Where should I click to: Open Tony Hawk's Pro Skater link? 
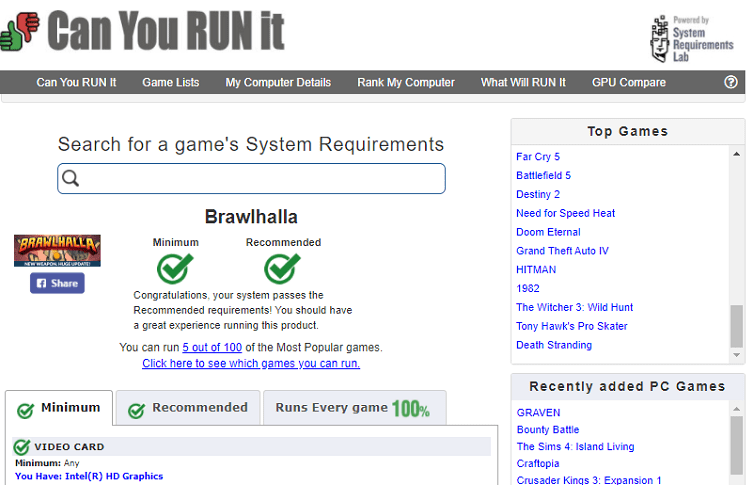(x=572, y=326)
